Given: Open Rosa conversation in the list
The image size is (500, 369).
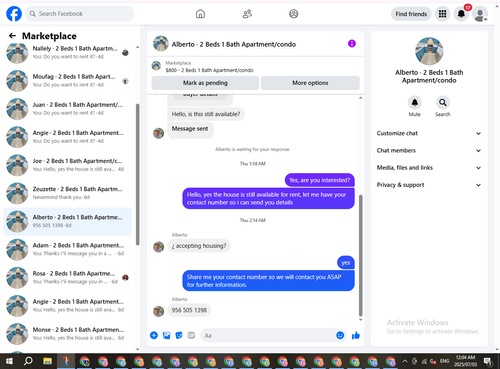Looking at the screenshot, I should click(x=68, y=277).
